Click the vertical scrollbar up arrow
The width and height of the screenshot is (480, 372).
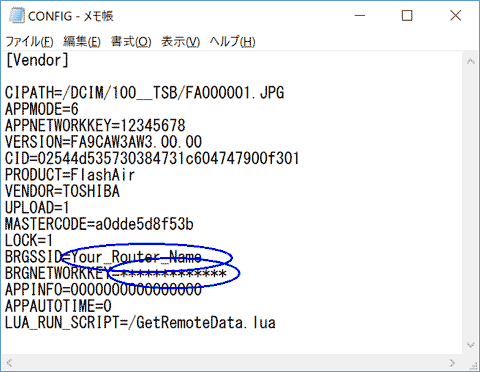[471, 61]
